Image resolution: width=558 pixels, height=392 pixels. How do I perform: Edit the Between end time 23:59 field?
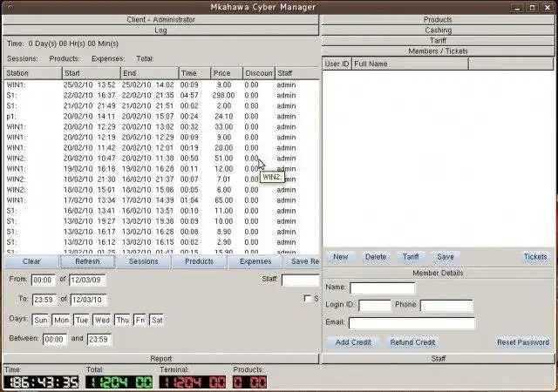99,340
